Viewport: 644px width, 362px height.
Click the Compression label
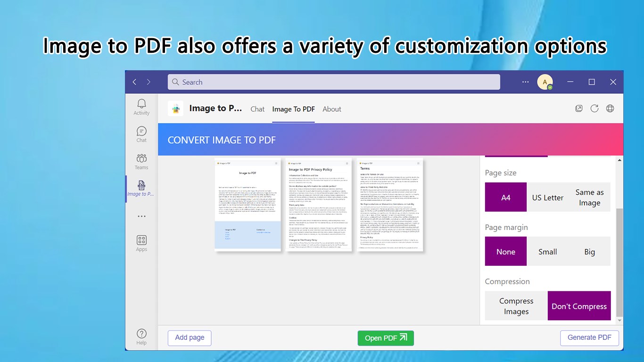(507, 281)
